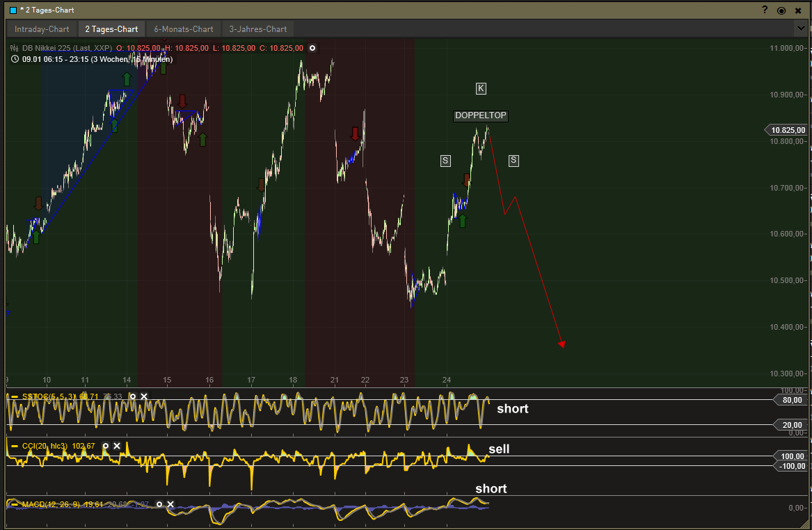
Task: Open the 3-Jahres-Chart tab
Action: [x=258, y=29]
